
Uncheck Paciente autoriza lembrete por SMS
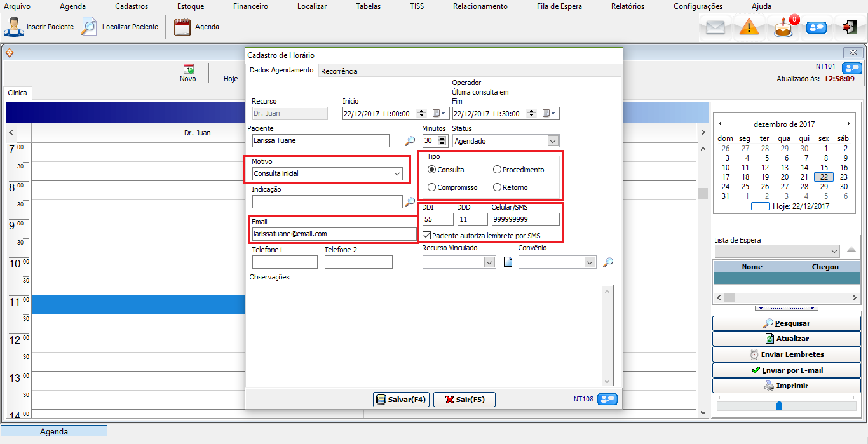(427, 236)
